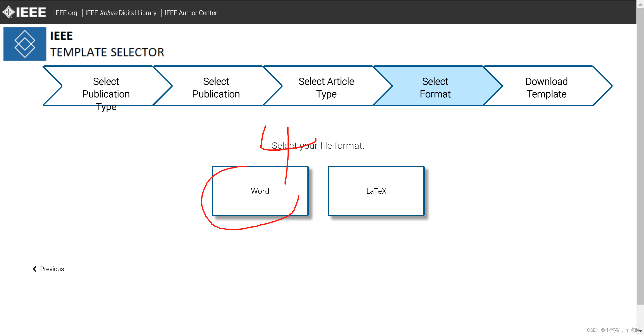644x335 pixels.
Task: Open the IEEE.org link
Action: point(65,13)
